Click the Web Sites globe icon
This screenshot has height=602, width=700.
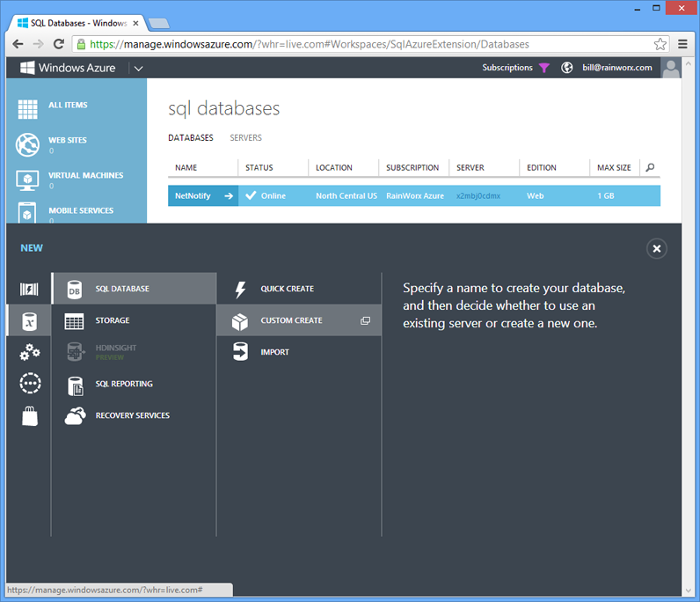point(27,144)
